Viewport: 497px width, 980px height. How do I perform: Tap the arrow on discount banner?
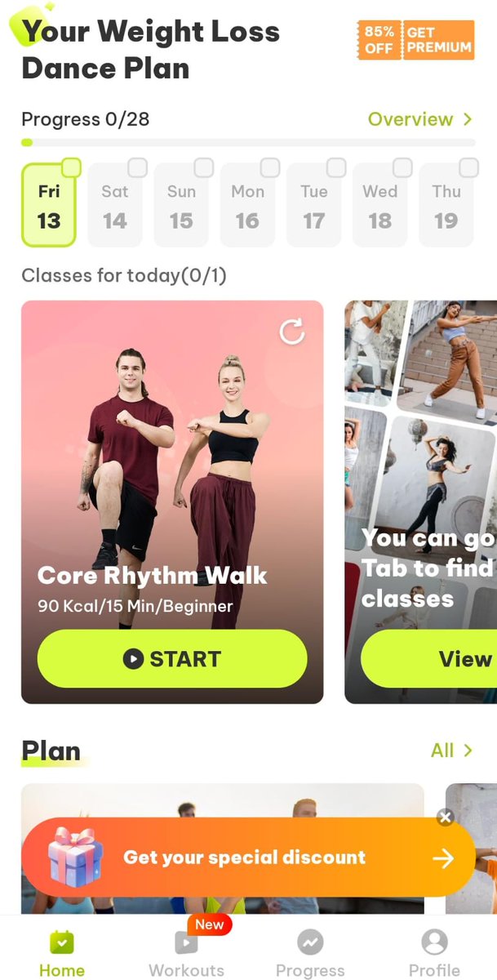coord(443,858)
